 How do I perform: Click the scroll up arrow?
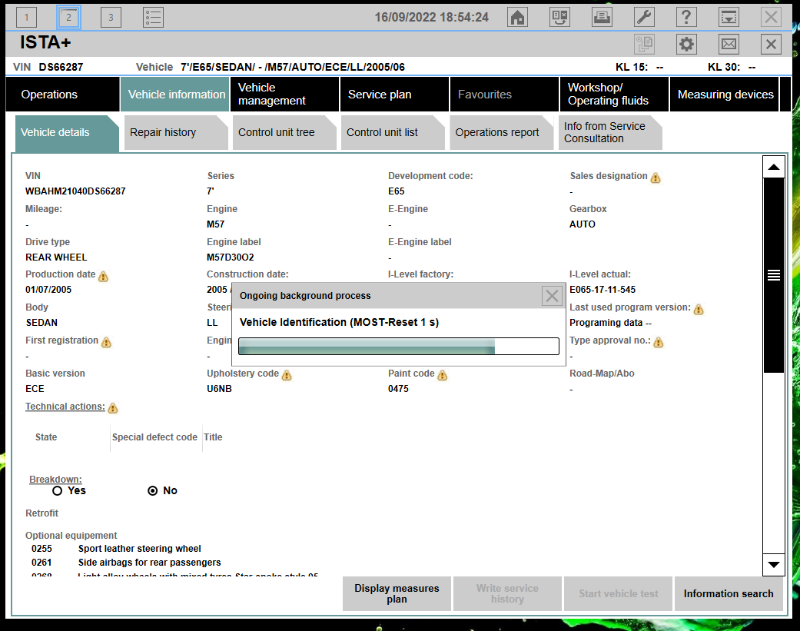pyautogui.click(x=773, y=167)
